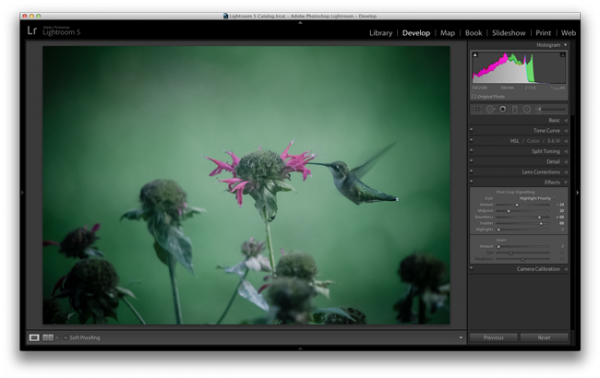Choose the Graduated Filter tool
Screen dimensions: 600x378
pyautogui.click(x=515, y=109)
